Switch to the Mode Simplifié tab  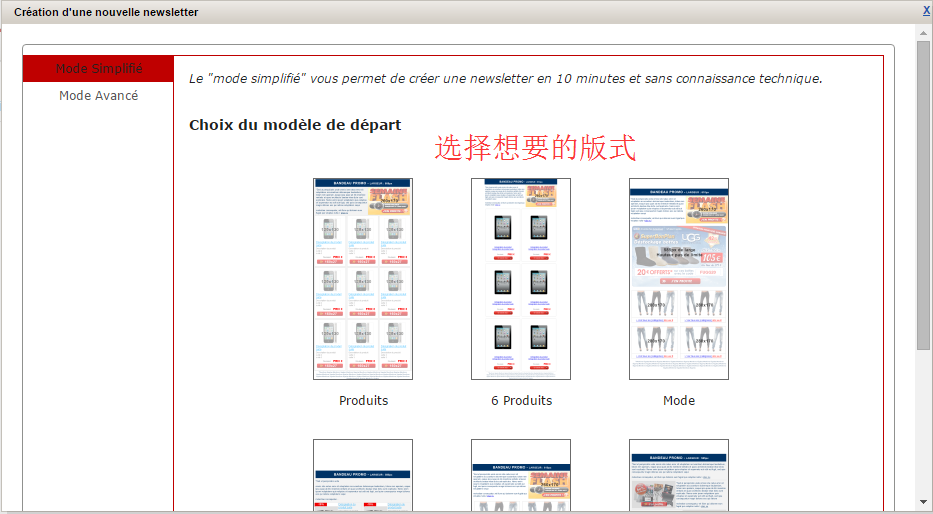(99, 69)
